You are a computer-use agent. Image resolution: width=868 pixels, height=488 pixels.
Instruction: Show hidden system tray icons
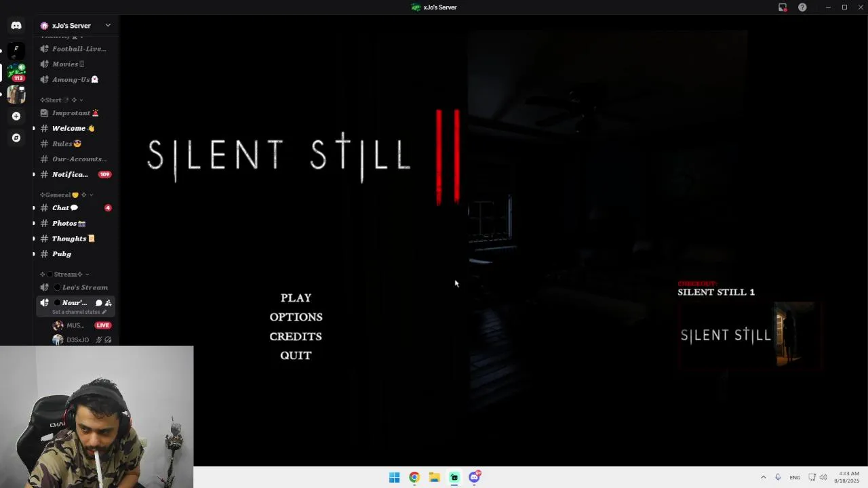tap(763, 477)
